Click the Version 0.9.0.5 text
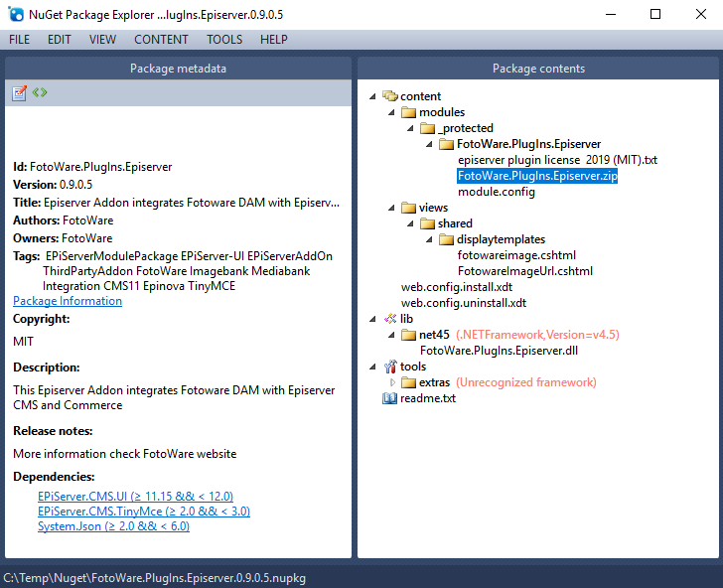This screenshot has height=588, width=723. [x=53, y=185]
